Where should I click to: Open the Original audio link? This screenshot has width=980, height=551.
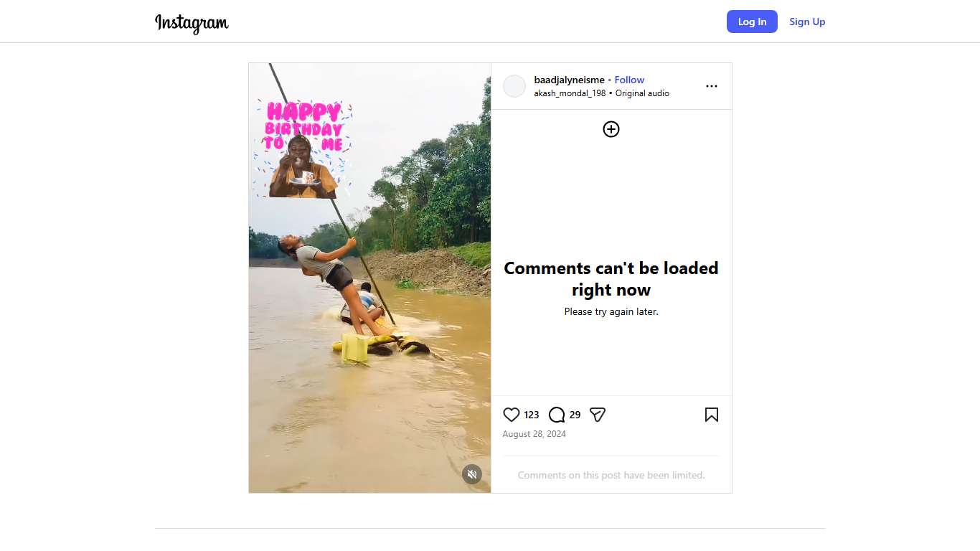(642, 93)
